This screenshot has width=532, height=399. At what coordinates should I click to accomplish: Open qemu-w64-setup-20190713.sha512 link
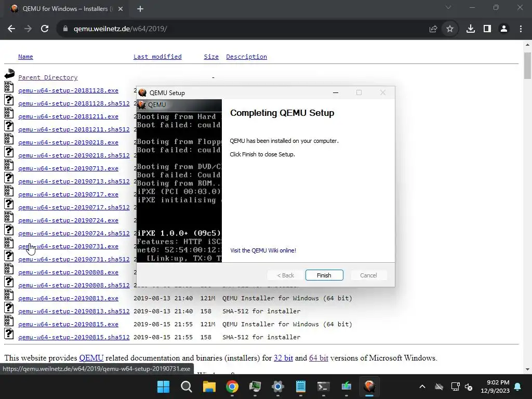click(x=74, y=181)
